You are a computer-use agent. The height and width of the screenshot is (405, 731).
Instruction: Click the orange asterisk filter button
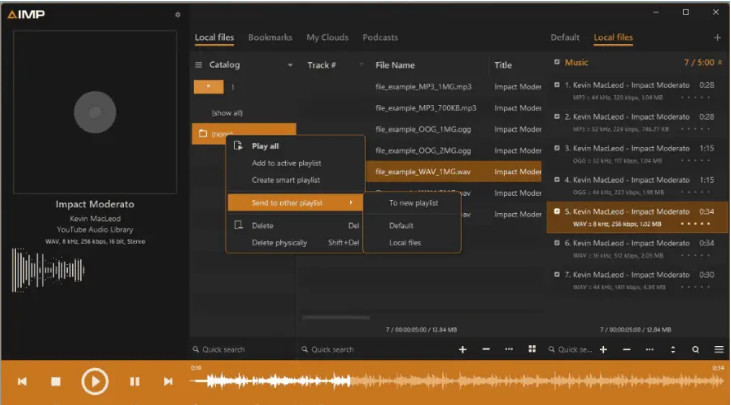tap(208, 87)
